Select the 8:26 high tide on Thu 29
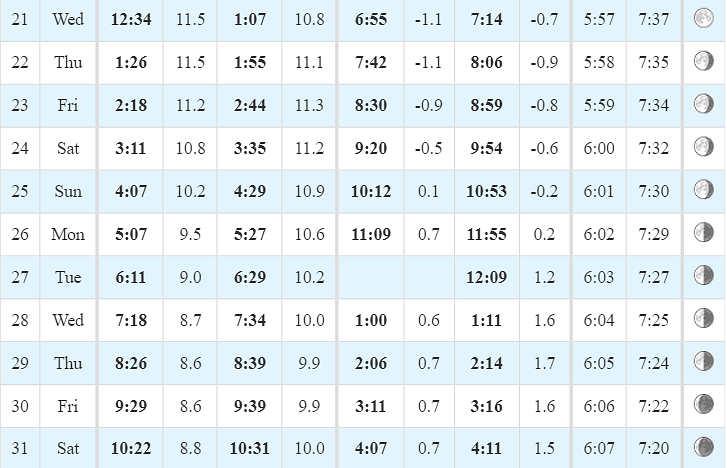Viewport: 727px width, 468px height. coord(131,363)
